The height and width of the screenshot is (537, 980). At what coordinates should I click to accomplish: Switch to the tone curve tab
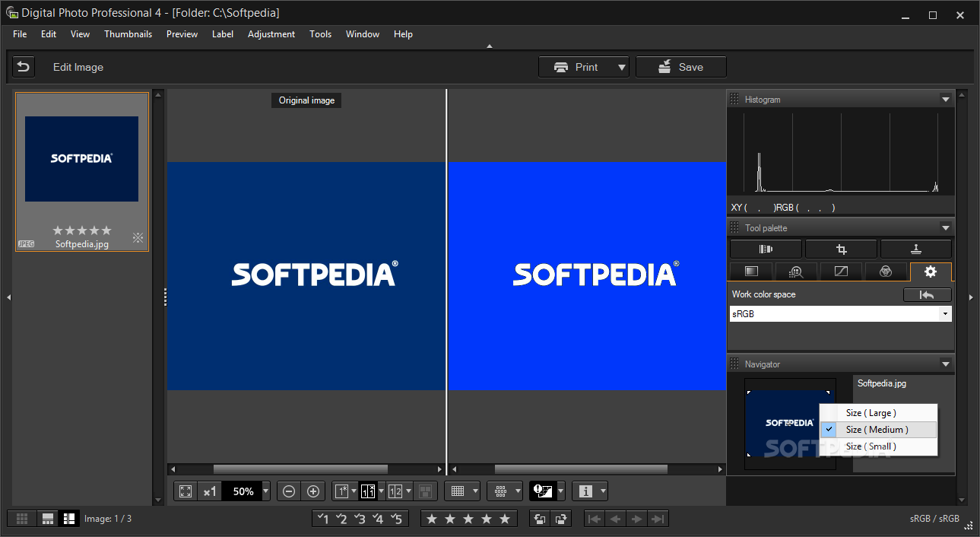[841, 272]
